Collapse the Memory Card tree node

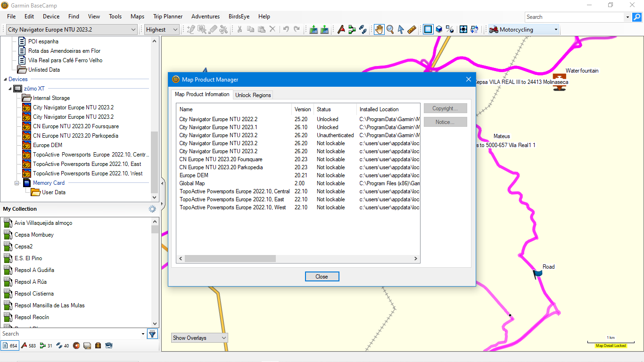tap(17, 183)
